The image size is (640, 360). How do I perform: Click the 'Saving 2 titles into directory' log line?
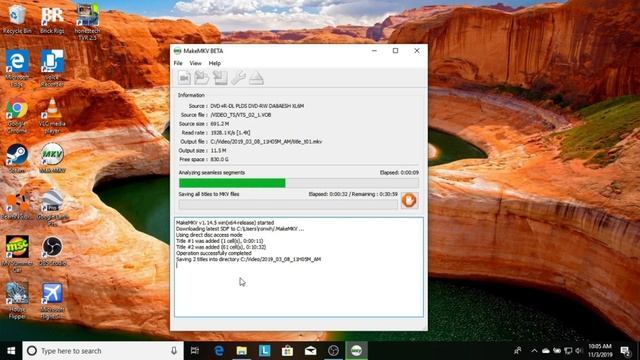click(x=248, y=259)
